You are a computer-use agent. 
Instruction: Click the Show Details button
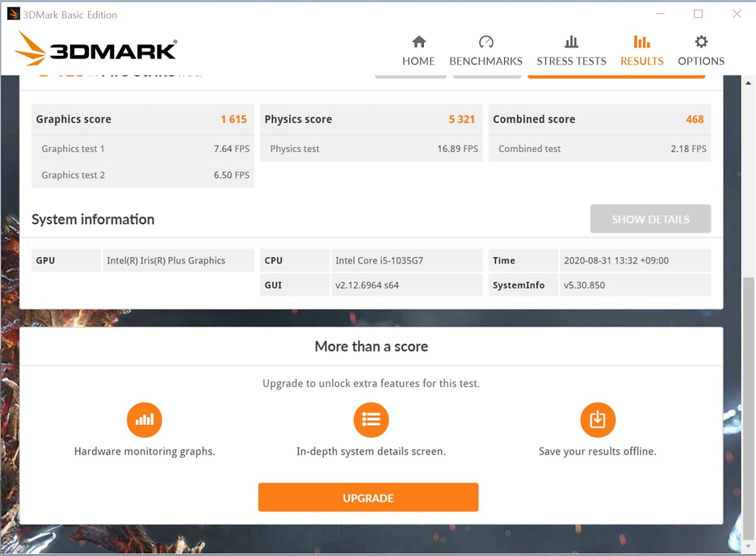coord(650,219)
